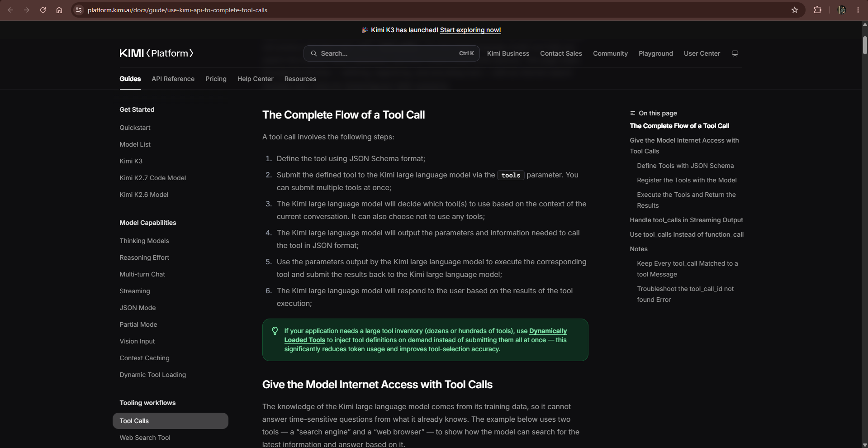The width and height of the screenshot is (868, 448).
Task: Select the Guides tab
Action: click(130, 79)
